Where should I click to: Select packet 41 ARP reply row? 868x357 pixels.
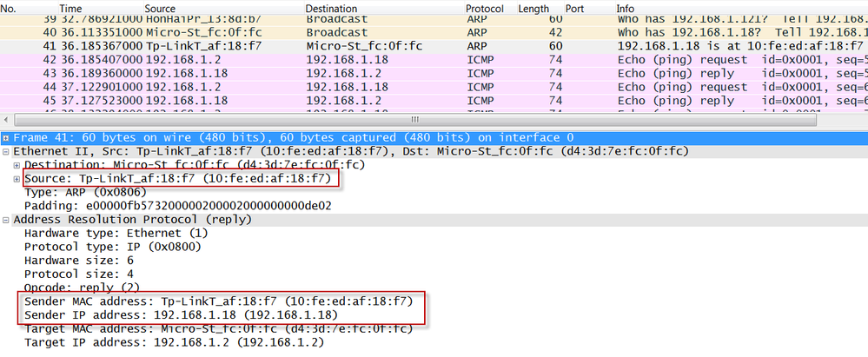434,46
